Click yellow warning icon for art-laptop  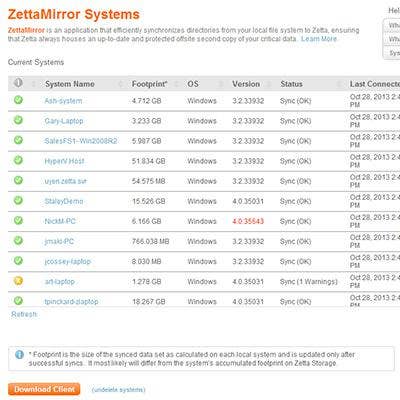[x=18, y=281]
